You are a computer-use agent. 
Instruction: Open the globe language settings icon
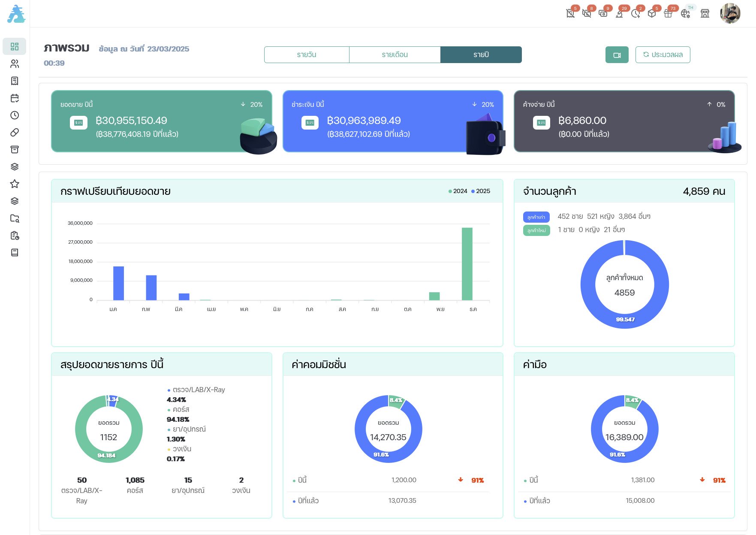tap(685, 14)
